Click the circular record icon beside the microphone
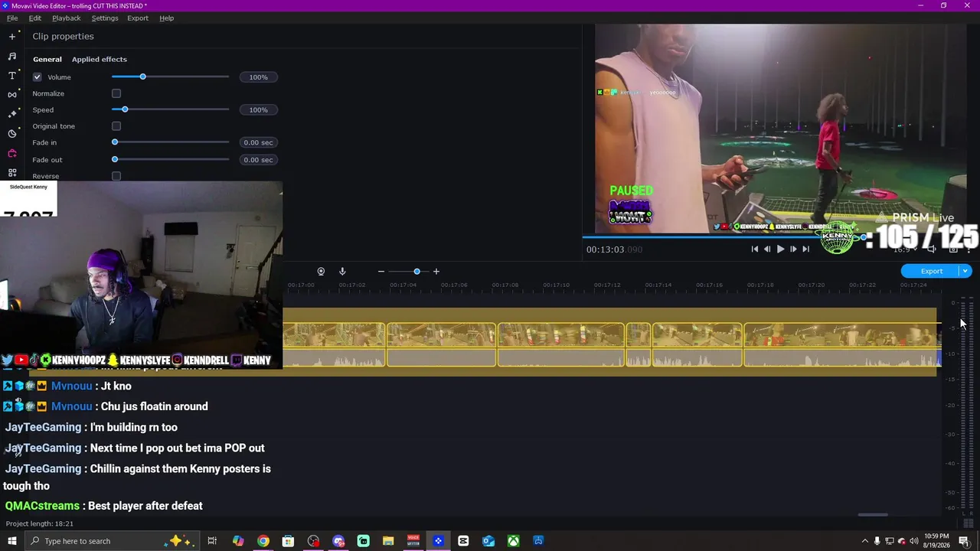Screen dimensions: 980x551 (x=321, y=271)
